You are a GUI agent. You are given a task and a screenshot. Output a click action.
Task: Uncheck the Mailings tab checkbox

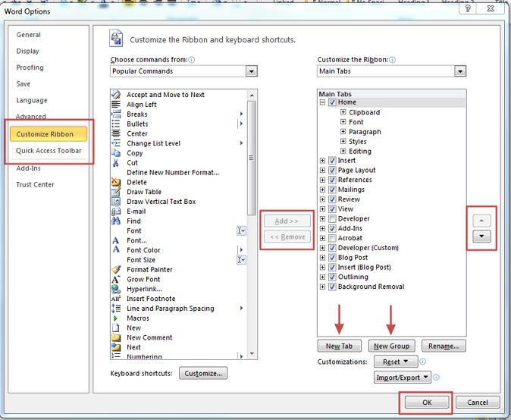[x=332, y=190]
